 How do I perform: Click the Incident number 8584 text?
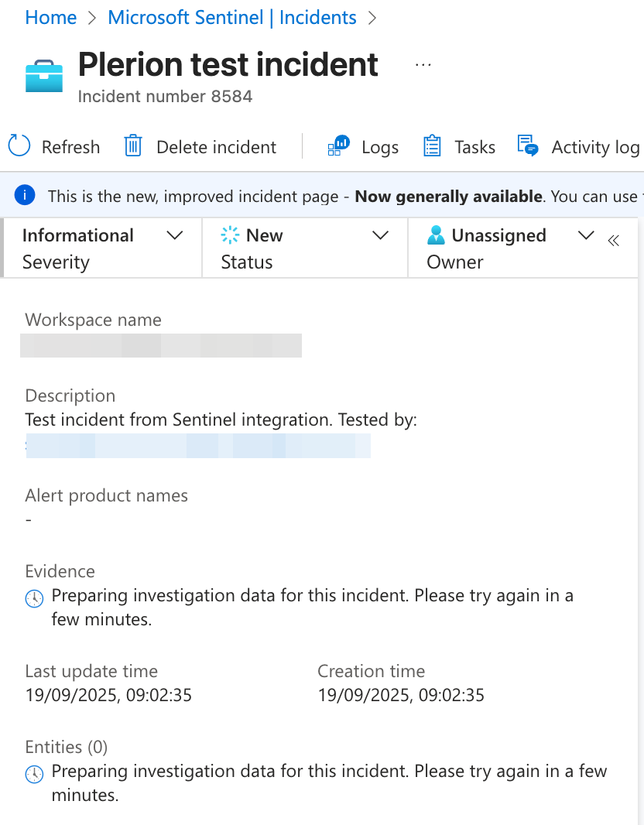coord(165,96)
